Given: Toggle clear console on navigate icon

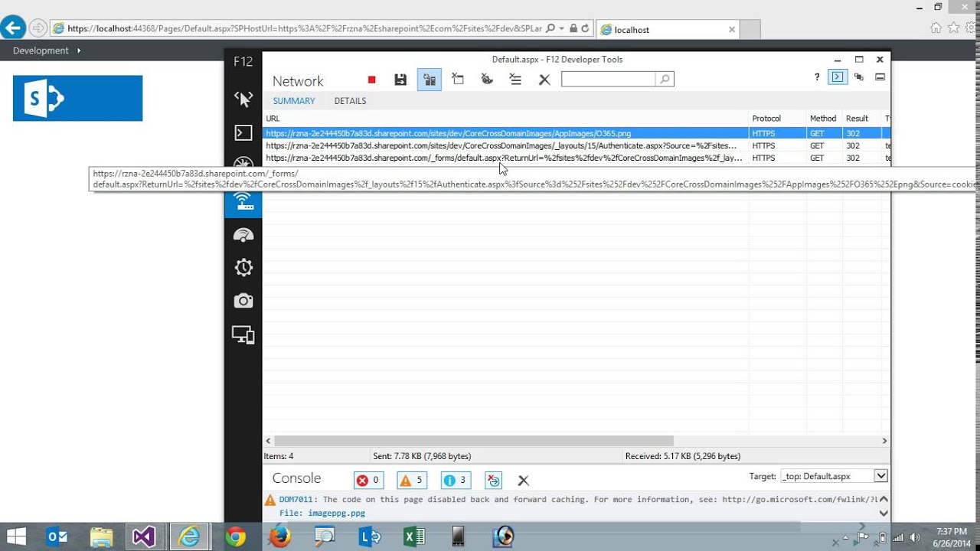Looking at the screenshot, I should pyautogui.click(x=494, y=480).
